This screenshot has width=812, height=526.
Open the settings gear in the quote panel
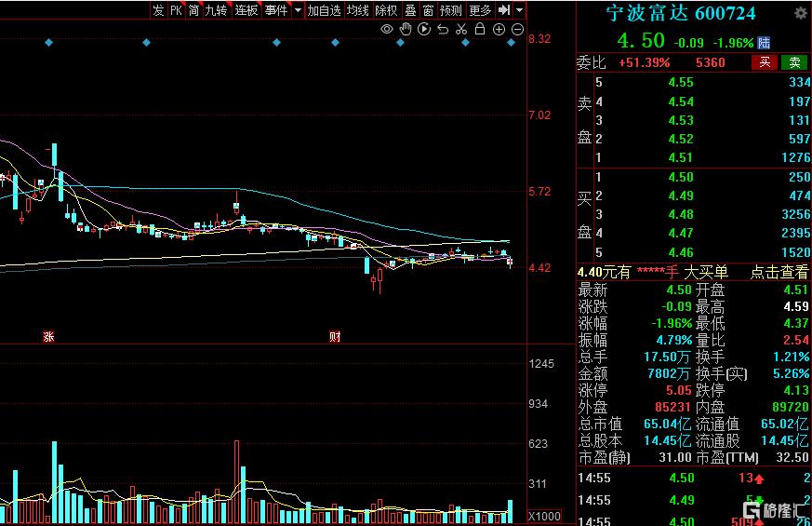click(x=801, y=13)
